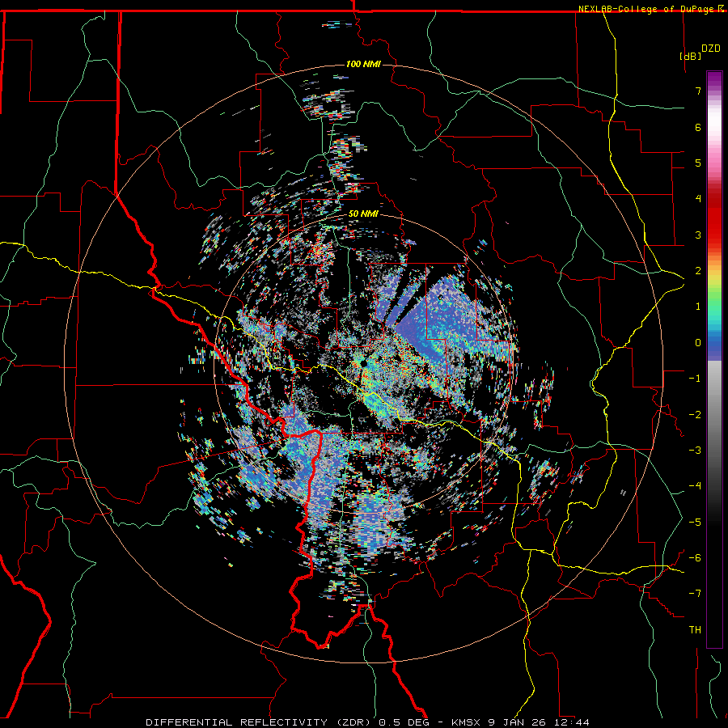The image size is (728, 728).
Task: Click the [dB] unit label
Action: pyautogui.click(x=691, y=56)
